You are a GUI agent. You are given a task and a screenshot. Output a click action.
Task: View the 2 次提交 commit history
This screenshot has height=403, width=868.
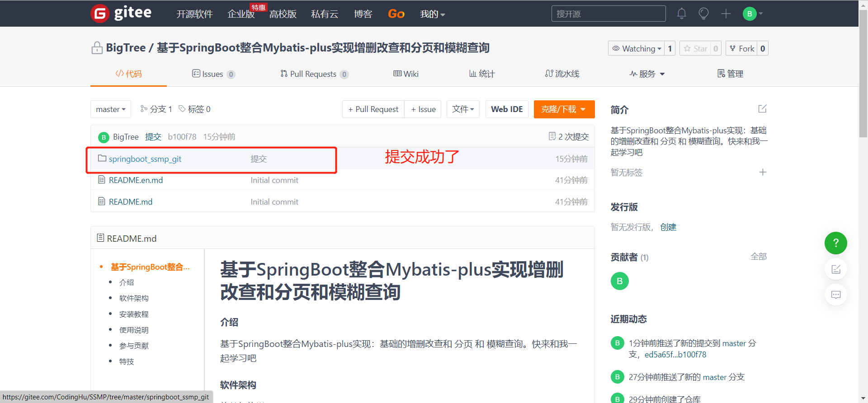[569, 136]
